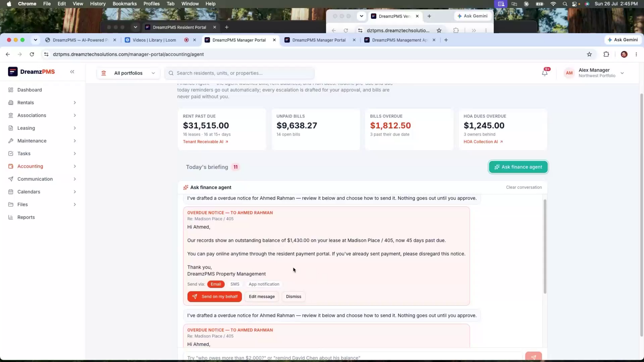Click the Maintenance wrench icon
The height and width of the screenshot is (362, 644).
tap(11, 141)
